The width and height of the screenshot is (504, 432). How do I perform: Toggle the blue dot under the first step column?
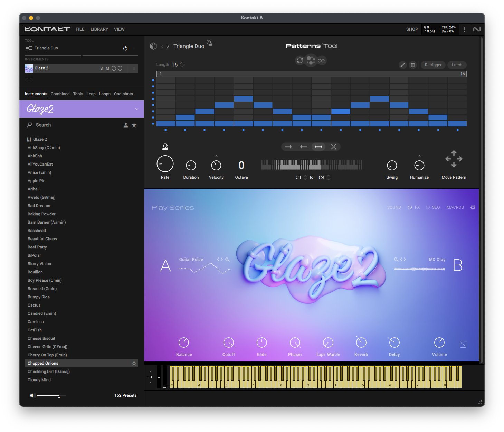165,130
